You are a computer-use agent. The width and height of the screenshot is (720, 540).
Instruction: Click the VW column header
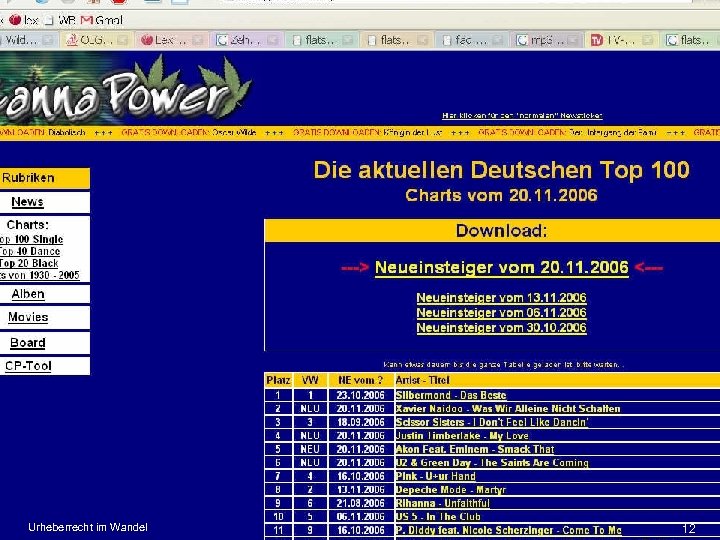(x=310, y=380)
